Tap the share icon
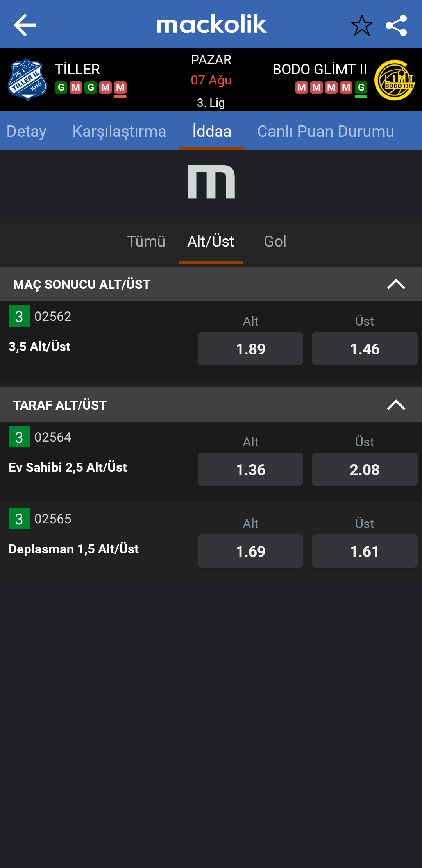Screen dimensions: 422x868 pos(396,25)
